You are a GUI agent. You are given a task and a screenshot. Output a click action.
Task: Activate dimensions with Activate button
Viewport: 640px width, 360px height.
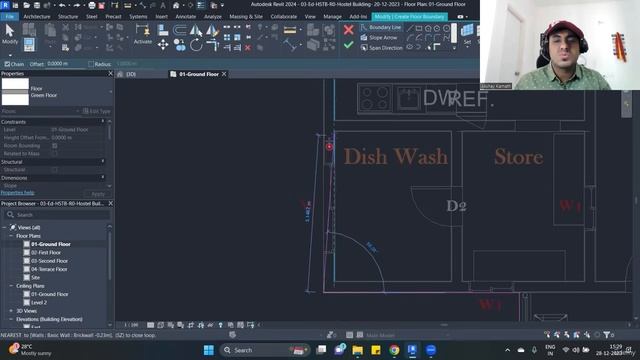142,34
